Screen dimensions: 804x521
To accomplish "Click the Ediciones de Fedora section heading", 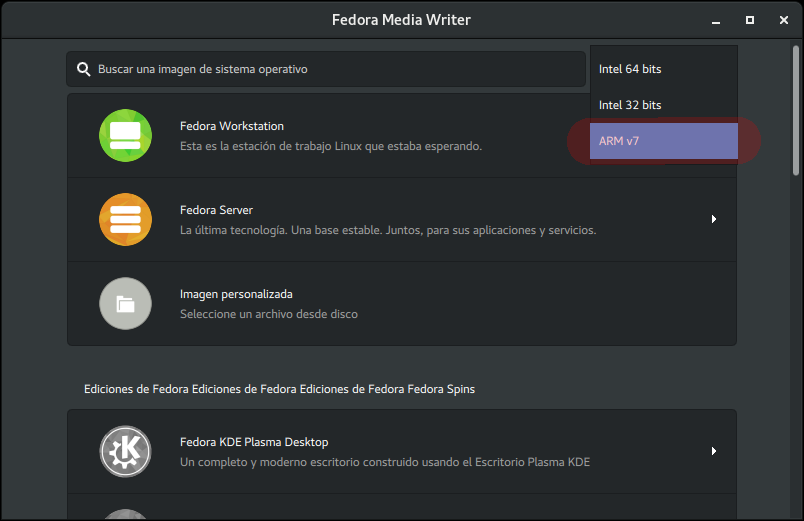I will (279, 389).
